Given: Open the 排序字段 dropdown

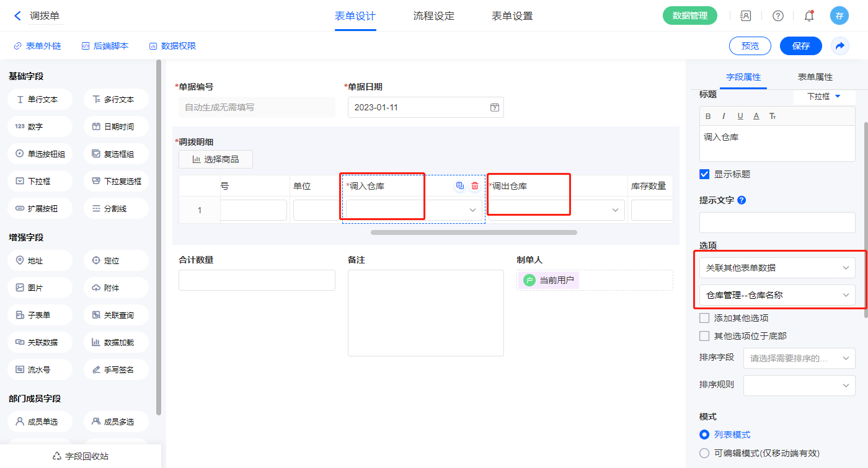Looking at the screenshot, I should pos(799,358).
